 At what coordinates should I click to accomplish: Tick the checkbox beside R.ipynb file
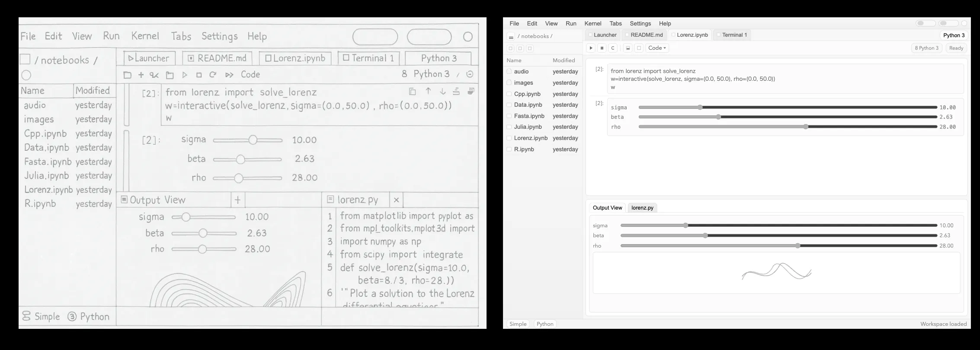pyautogui.click(x=509, y=149)
